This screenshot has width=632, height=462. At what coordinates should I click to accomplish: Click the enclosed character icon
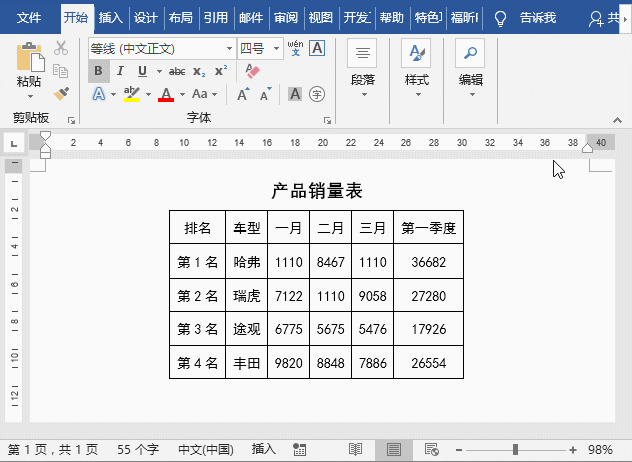(x=317, y=94)
